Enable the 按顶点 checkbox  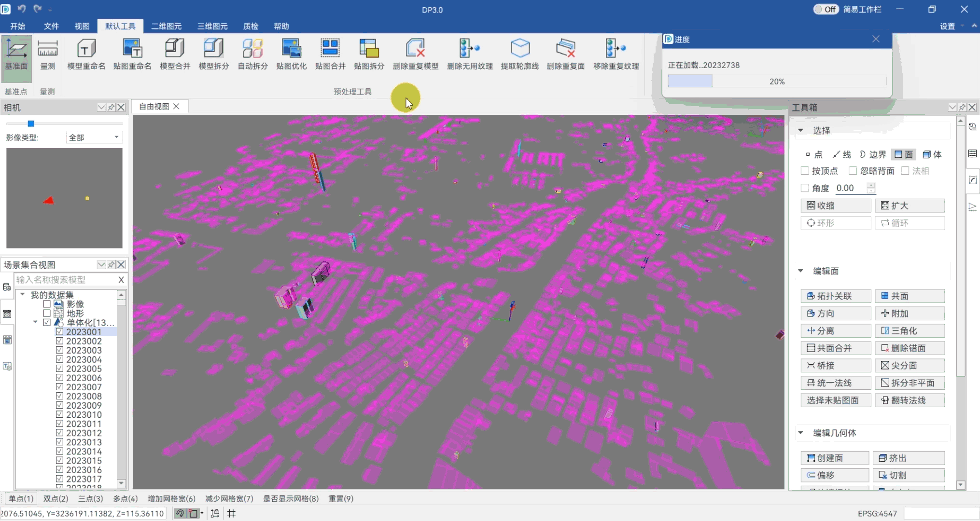(x=805, y=171)
